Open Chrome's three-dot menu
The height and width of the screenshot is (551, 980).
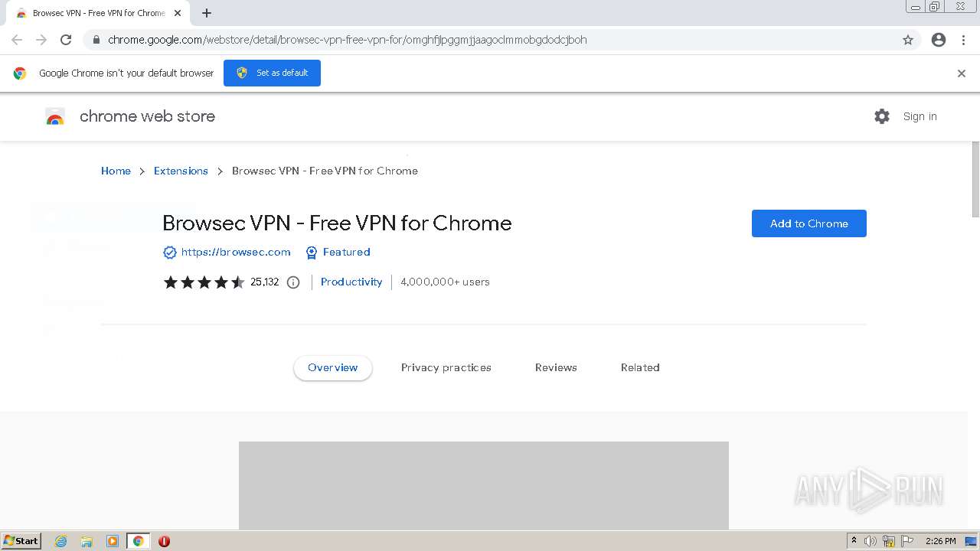963,40
